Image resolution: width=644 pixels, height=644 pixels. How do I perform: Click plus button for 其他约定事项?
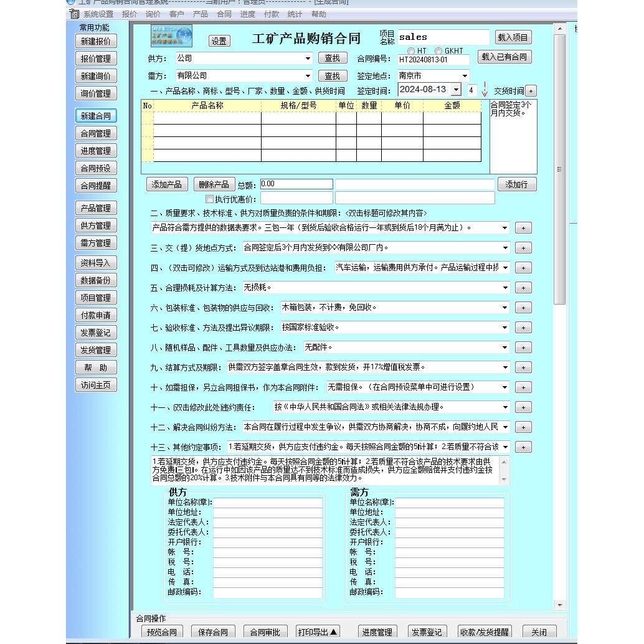523,447
